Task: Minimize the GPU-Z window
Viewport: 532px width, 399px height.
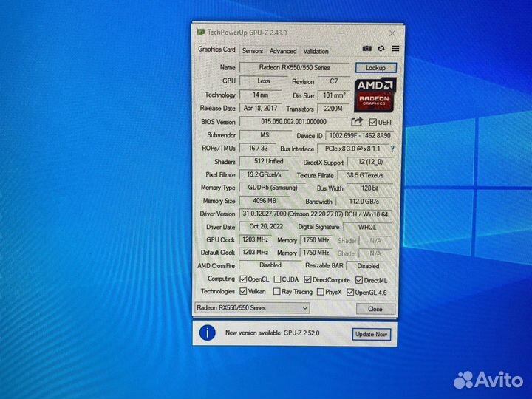Action: [x=341, y=33]
